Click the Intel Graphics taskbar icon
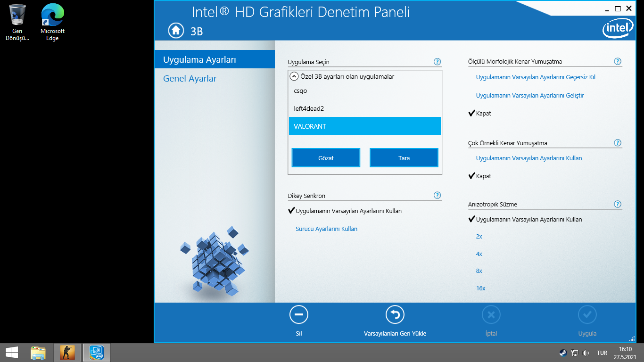This screenshot has height=362, width=644. click(x=97, y=353)
